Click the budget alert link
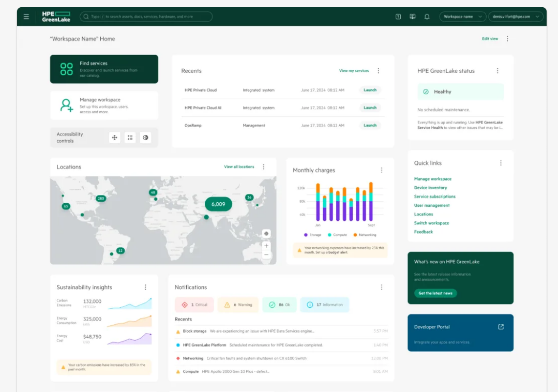 tap(338, 252)
